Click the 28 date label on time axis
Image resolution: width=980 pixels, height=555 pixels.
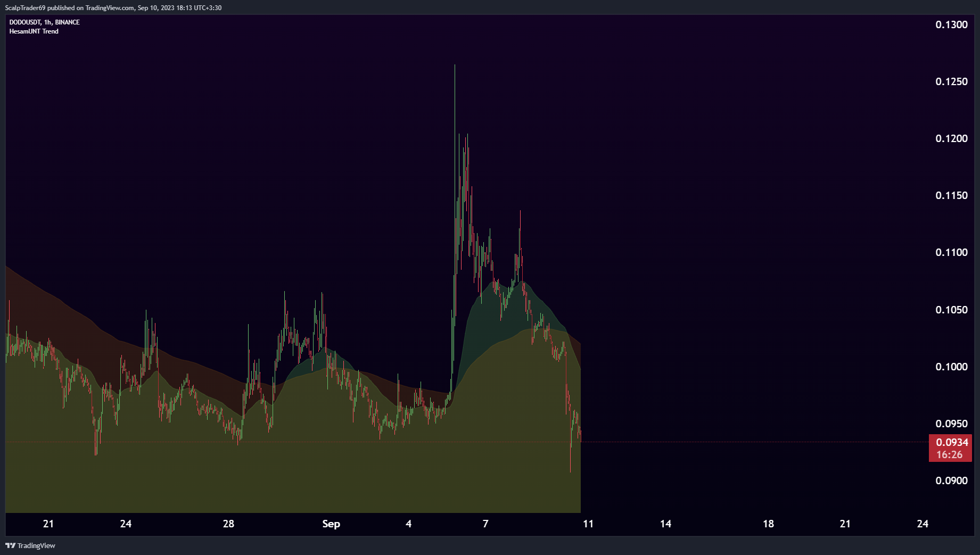point(228,524)
